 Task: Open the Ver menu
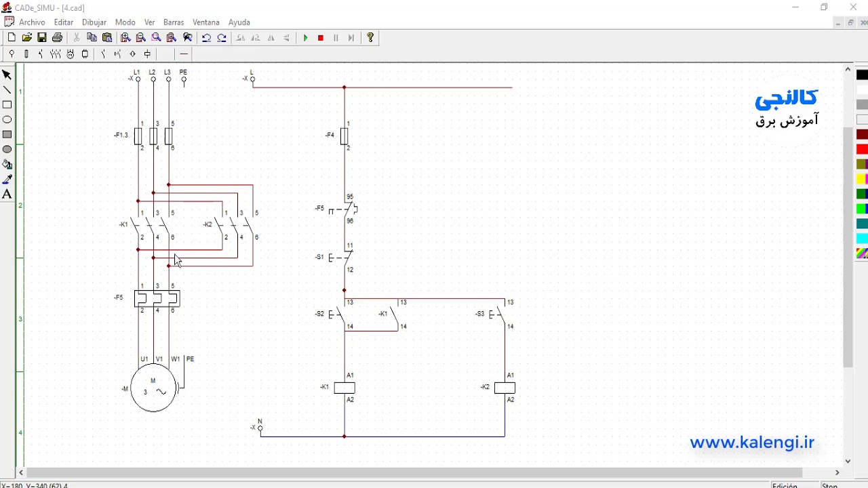[x=150, y=22]
